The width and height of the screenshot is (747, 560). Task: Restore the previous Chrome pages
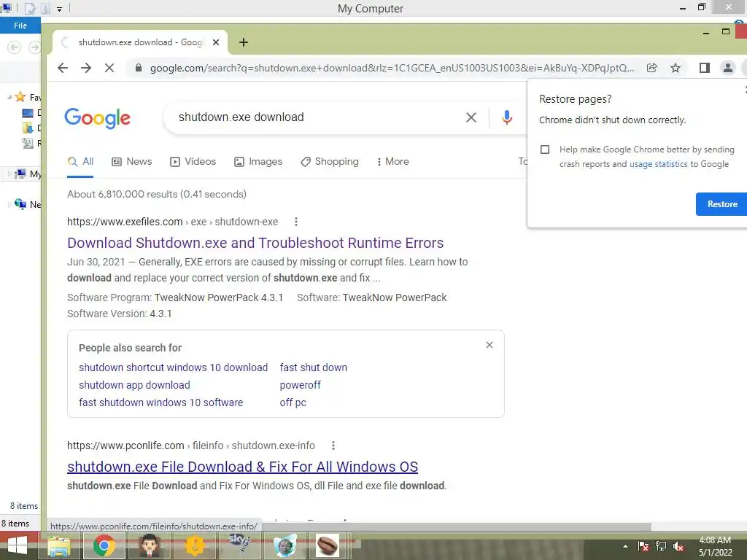(721, 204)
